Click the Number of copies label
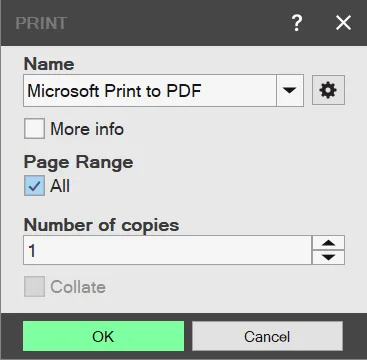 point(102,225)
